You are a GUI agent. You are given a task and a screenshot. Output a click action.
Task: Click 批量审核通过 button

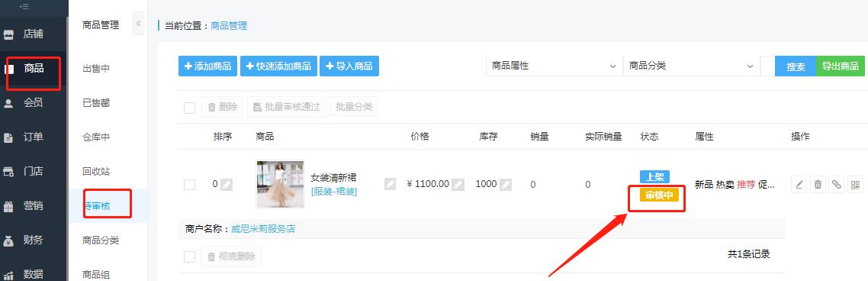[287, 107]
